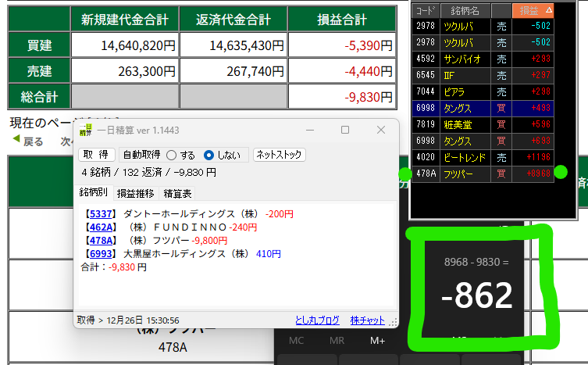
Task: Select the する auto-fetch radio button
Action: [171, 155]
